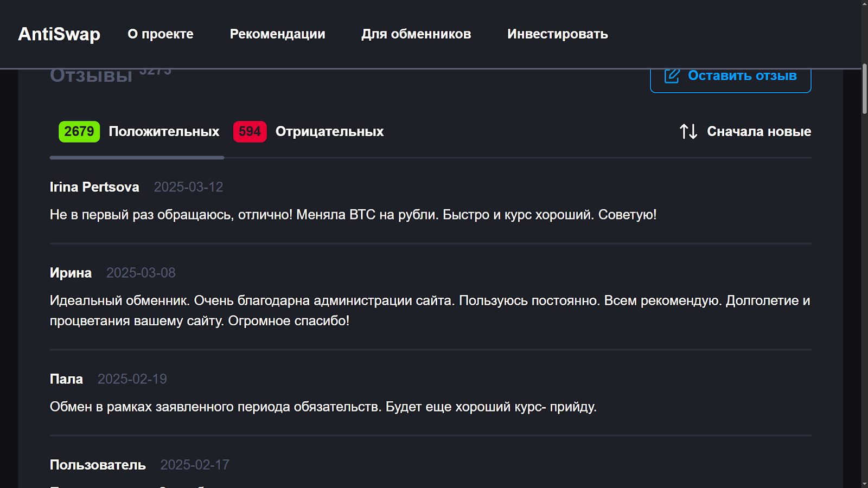Click reviewer name Ирина
Screen dimensions: 868x488
(71, 273)
